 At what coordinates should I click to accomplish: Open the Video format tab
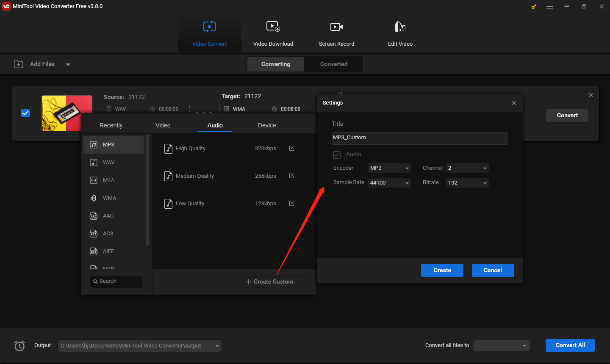tap(163, 125)
